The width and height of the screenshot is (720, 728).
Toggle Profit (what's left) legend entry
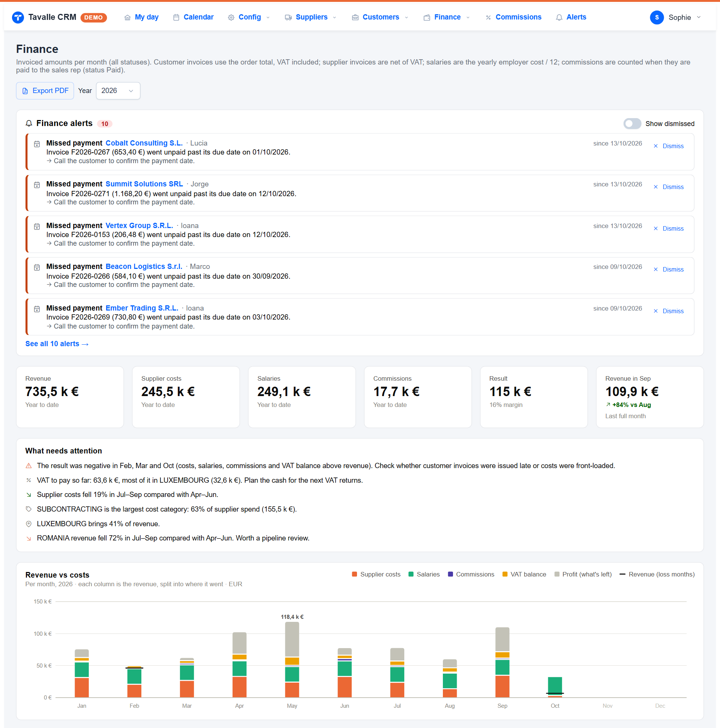(x=582, y=574)
